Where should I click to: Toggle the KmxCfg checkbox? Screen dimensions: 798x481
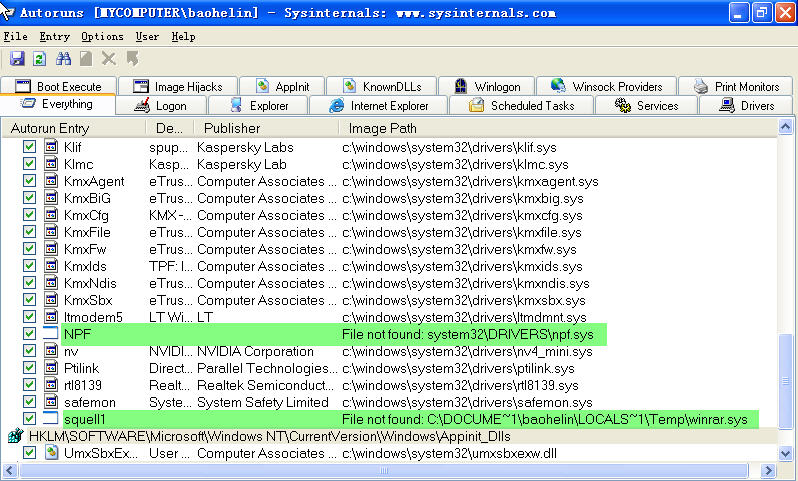pos(30,215)
